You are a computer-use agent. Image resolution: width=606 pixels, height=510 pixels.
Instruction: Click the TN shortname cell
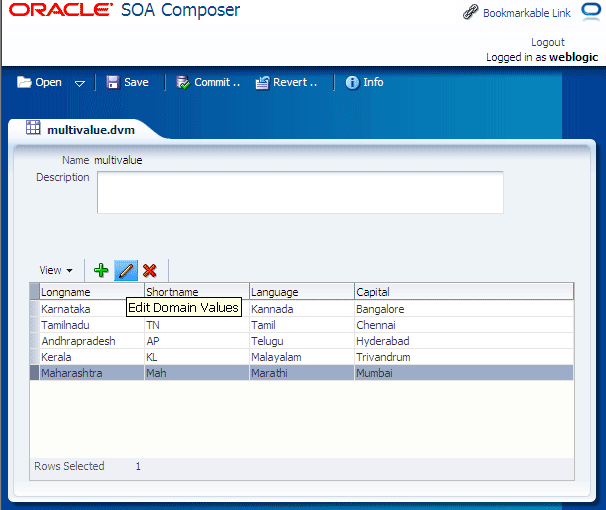click(x=197, y=325)
